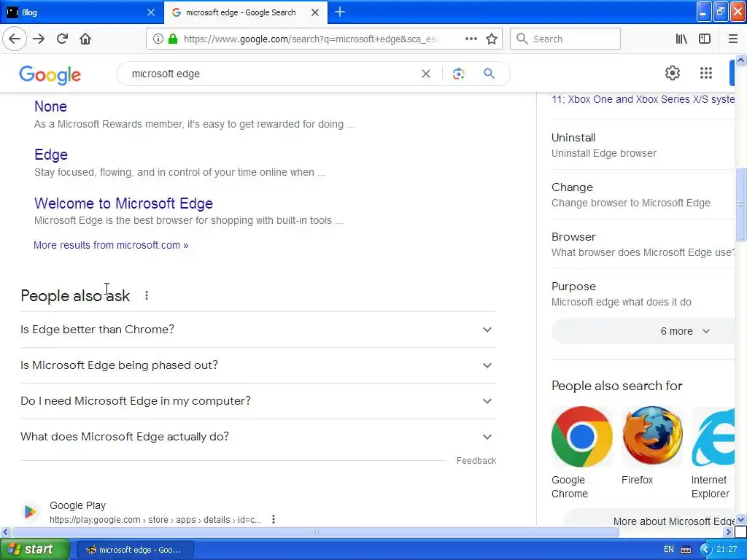Screen dimensions: 747x560
Task: Click the scroll down arrow
Action: pos(741,519)
